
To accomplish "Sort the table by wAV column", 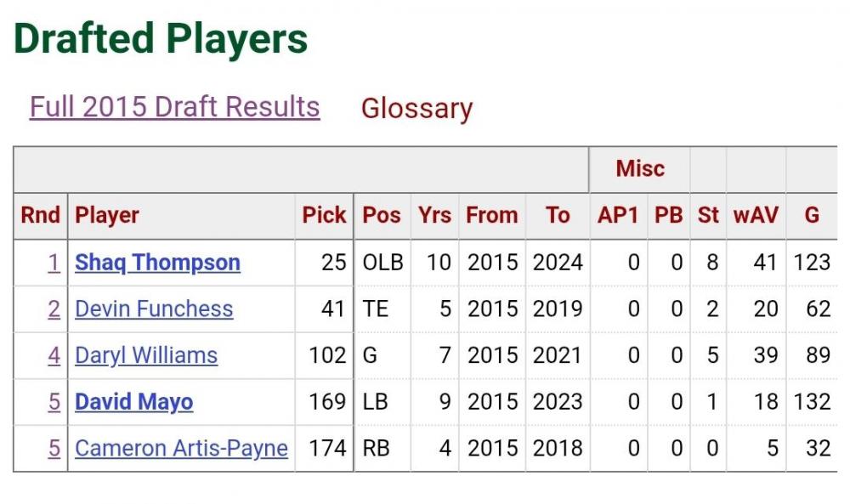I will pyautogui.click(x=756, y=216).
